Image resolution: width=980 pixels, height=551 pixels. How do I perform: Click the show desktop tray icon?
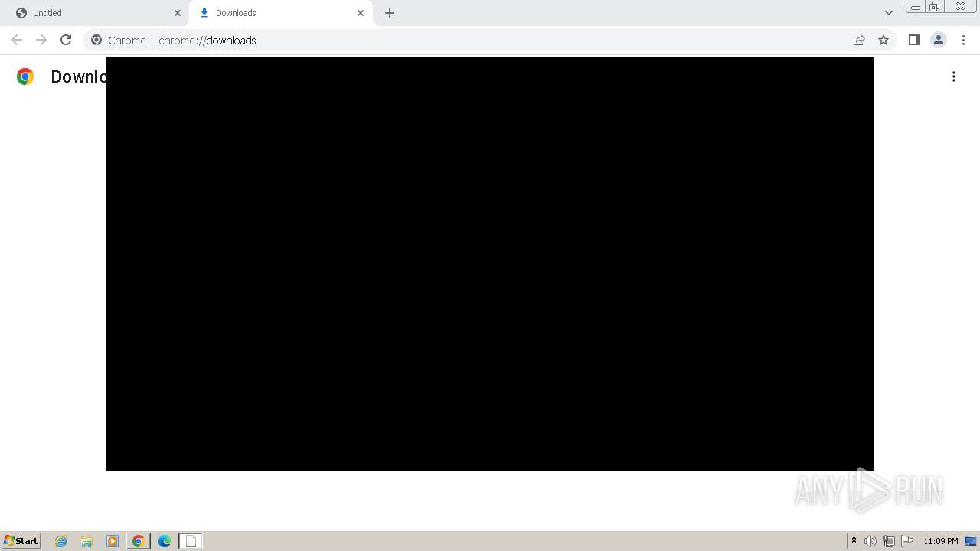[971, 541]
